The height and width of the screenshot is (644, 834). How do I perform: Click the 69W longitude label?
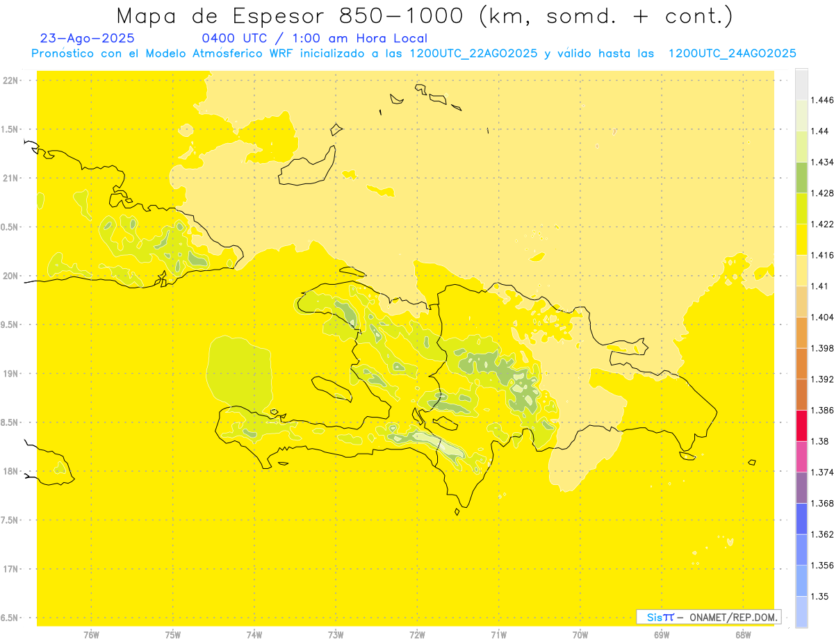pyautogui.click(x=661, y=634)
